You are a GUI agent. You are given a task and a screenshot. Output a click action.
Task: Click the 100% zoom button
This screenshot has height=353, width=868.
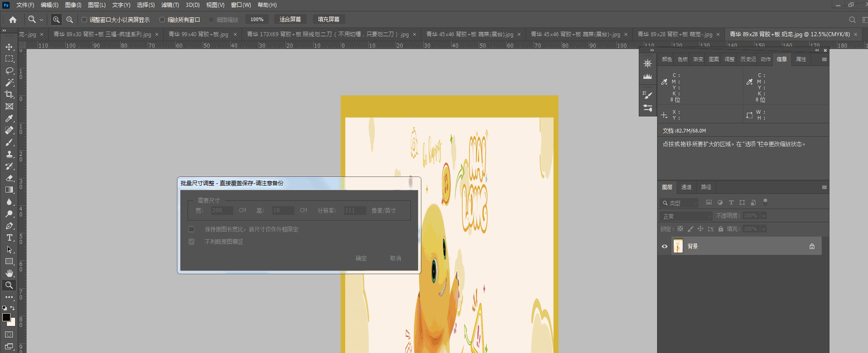[257, 19]
